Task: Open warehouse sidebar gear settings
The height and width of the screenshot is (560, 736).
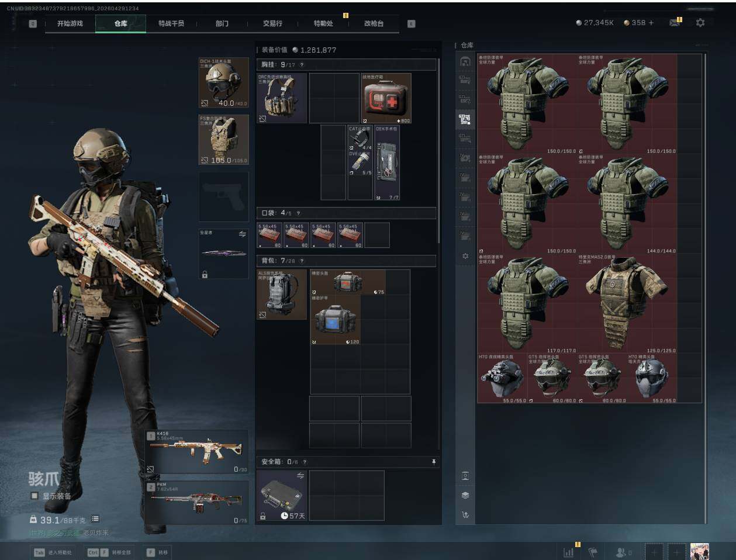Action: click(465, 256)
